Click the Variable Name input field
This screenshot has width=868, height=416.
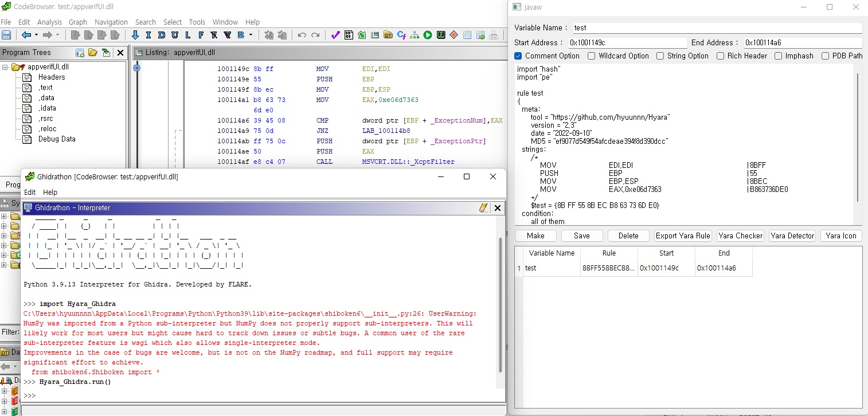716,28
